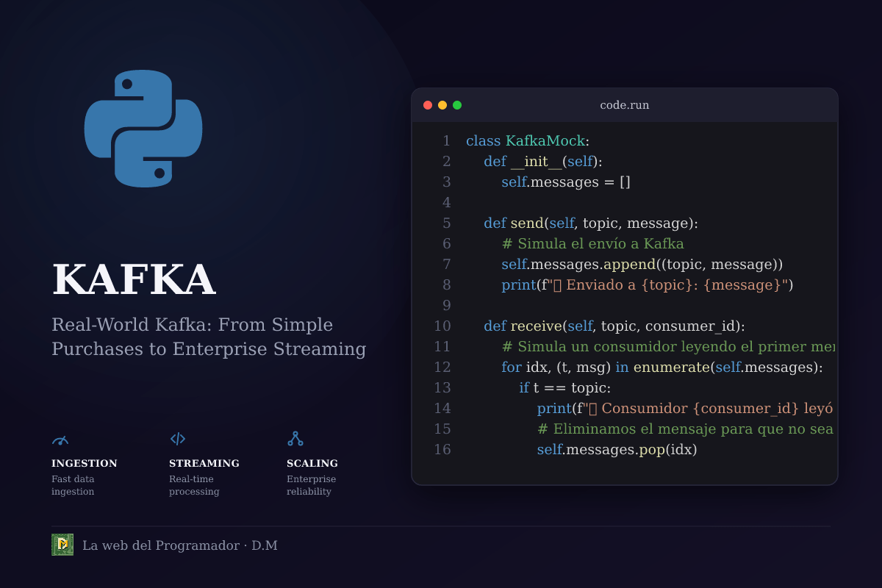Click the INGESTION label

85,464
